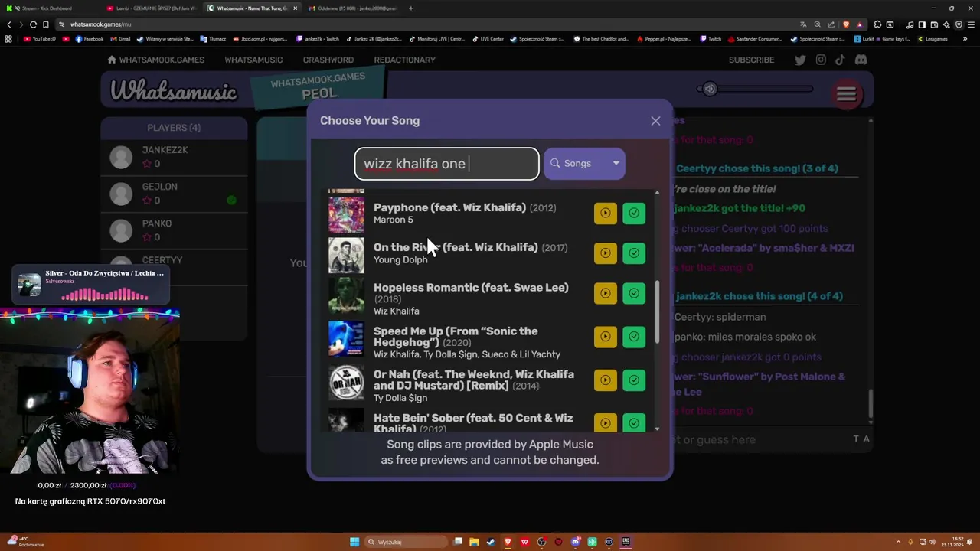The height and width of the screenshot is (551, 980).
Task: Select player JANKEZ2K in players list
Action: pos(174,157)
